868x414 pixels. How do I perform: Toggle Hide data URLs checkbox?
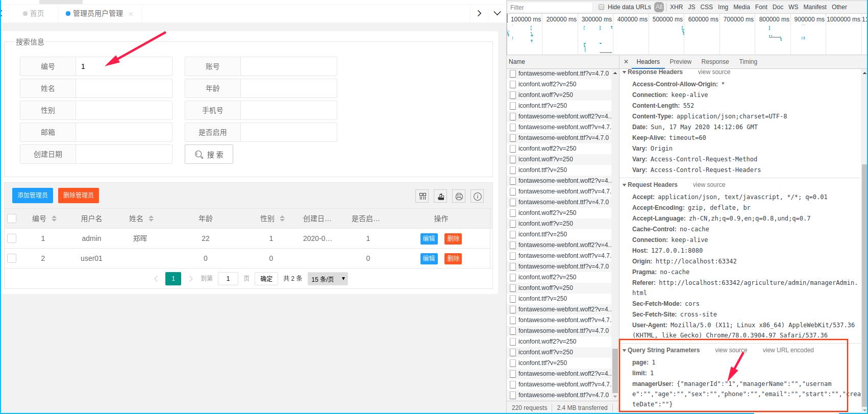click(601, 7)
